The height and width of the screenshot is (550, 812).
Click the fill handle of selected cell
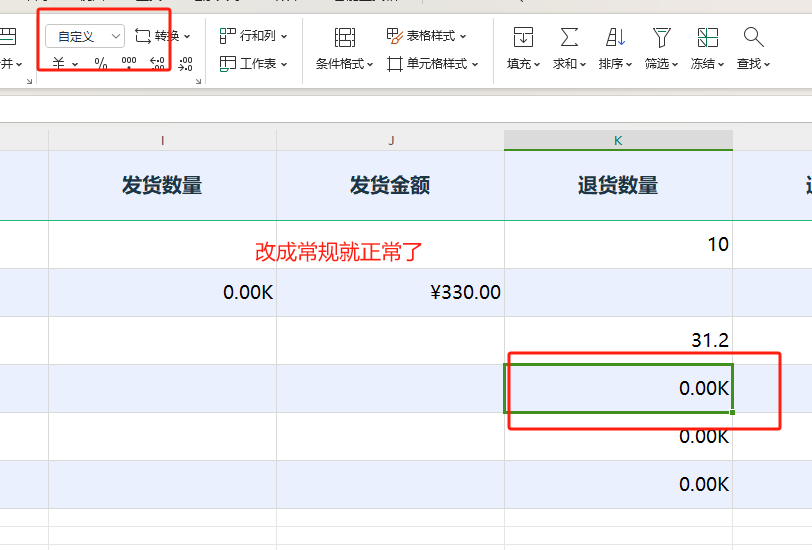(x=732, y=412)
